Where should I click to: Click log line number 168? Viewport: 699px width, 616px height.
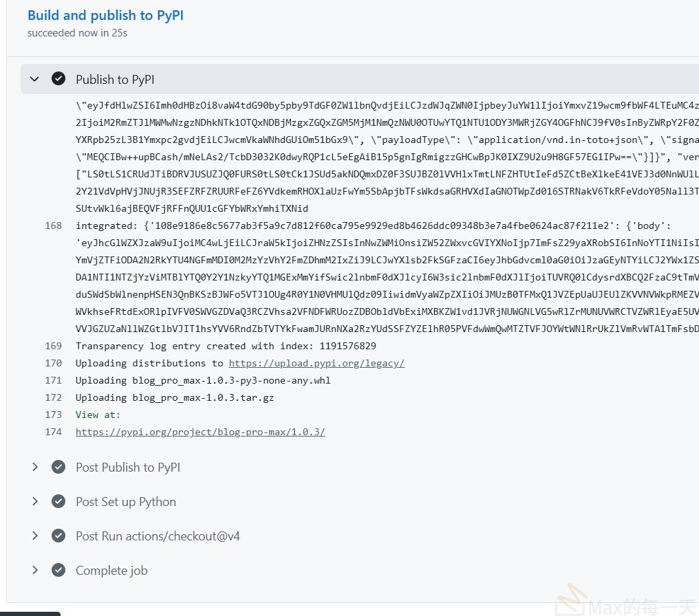click(53, 225)
